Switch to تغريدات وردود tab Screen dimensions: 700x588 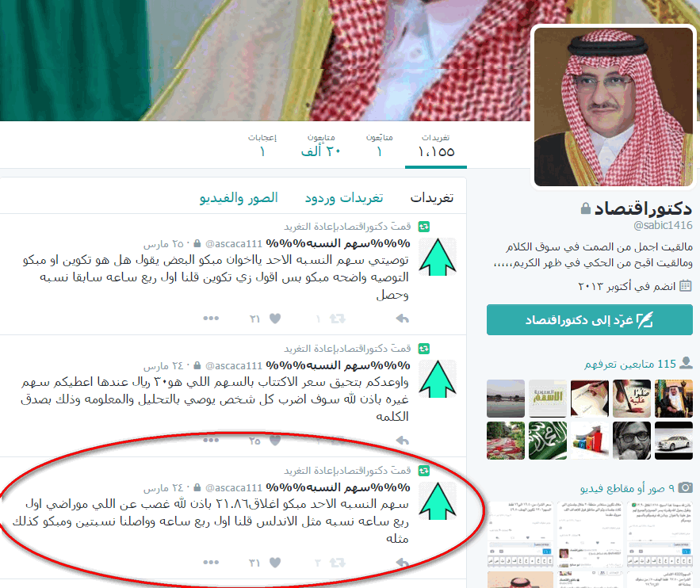coord(344,197)
